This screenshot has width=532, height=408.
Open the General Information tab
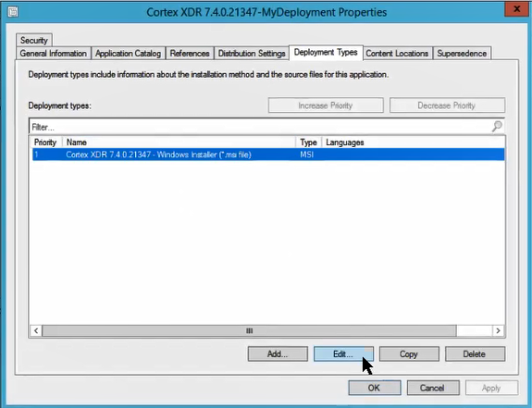click(x=54, y=54)
